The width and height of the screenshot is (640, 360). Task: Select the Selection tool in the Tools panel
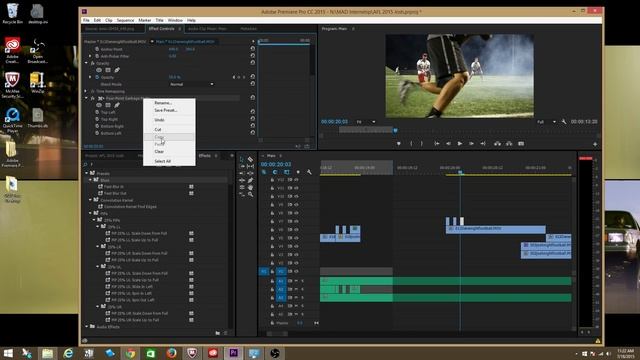[x=242, y=160]
